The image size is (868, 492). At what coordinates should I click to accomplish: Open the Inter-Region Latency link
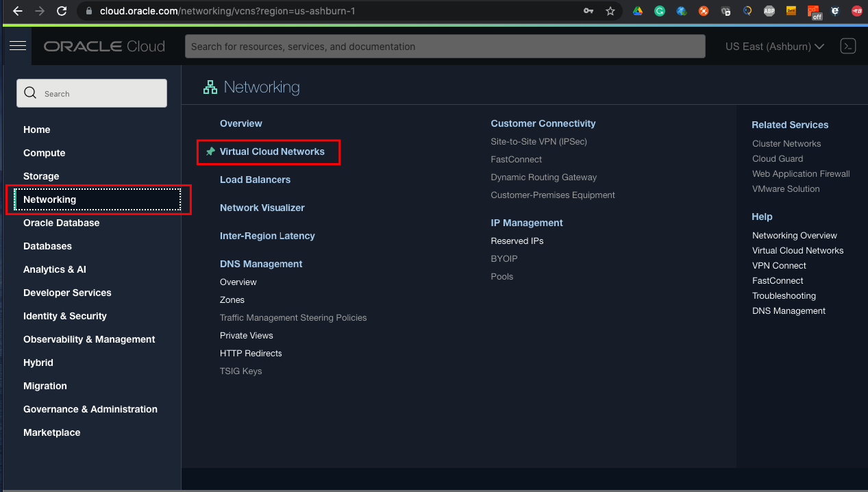pyautogui.click(x=267, y=236)
